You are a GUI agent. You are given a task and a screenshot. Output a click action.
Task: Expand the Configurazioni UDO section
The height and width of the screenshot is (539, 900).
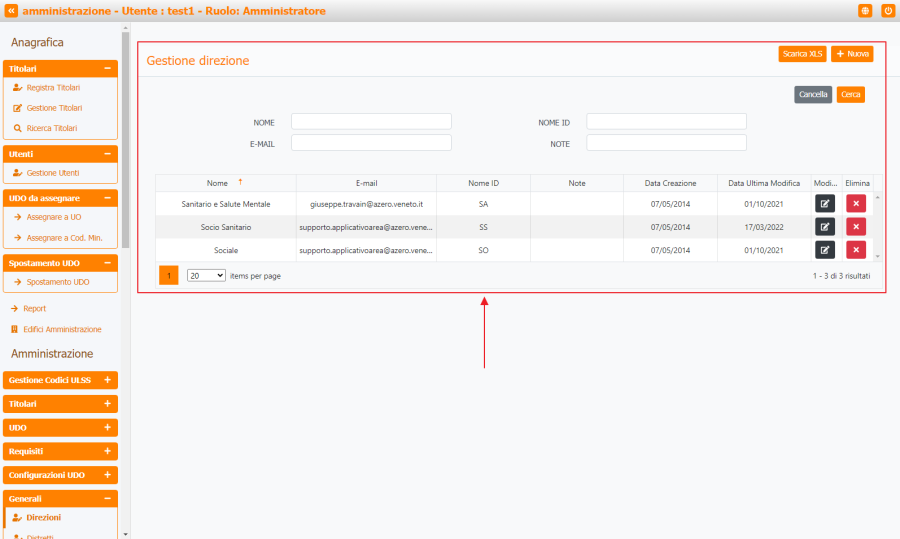tap(107, 475)
